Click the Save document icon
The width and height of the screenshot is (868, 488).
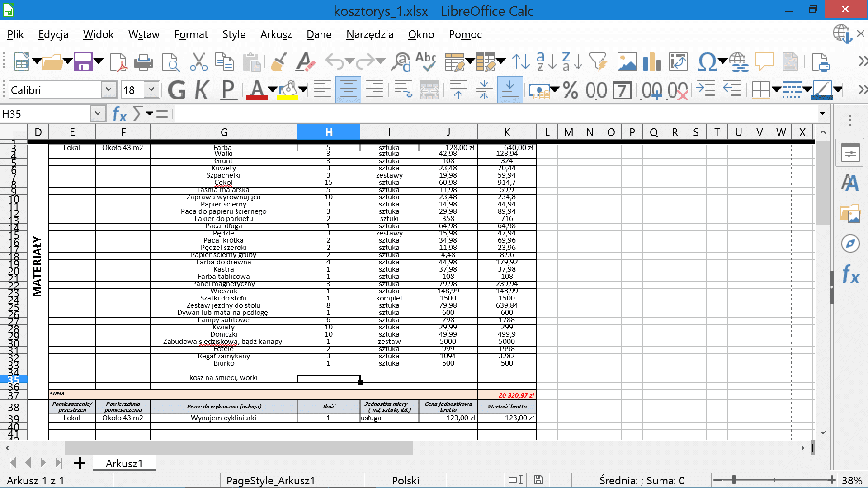[83, 61]
